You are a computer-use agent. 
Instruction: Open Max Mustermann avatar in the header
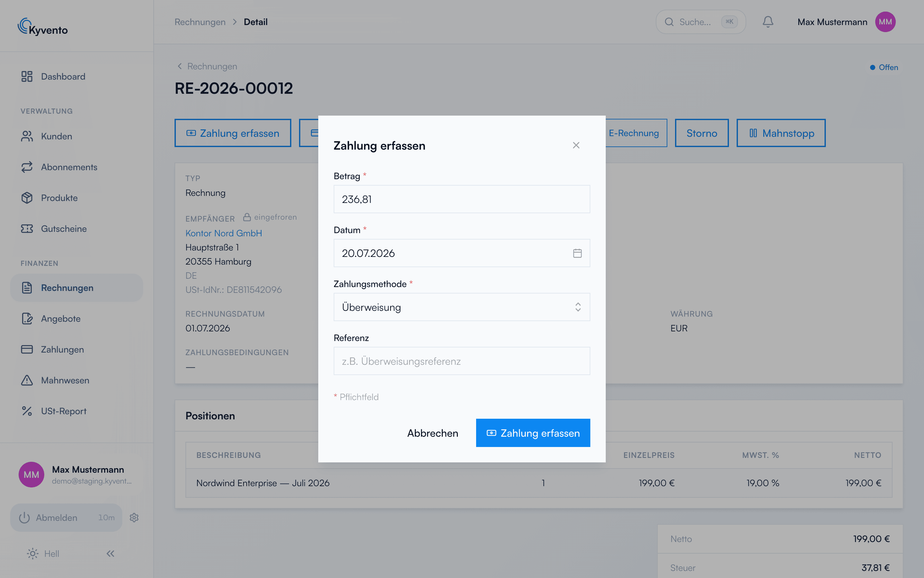885,22
